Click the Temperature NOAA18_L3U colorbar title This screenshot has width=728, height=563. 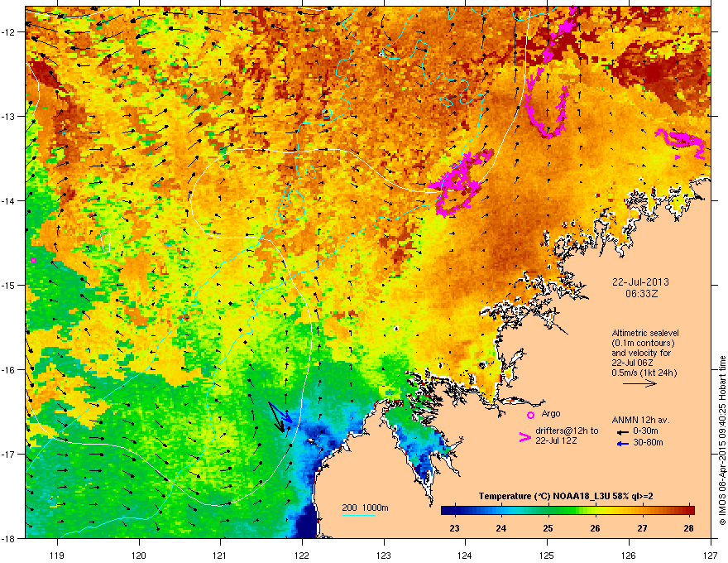[x=566, y=496]
